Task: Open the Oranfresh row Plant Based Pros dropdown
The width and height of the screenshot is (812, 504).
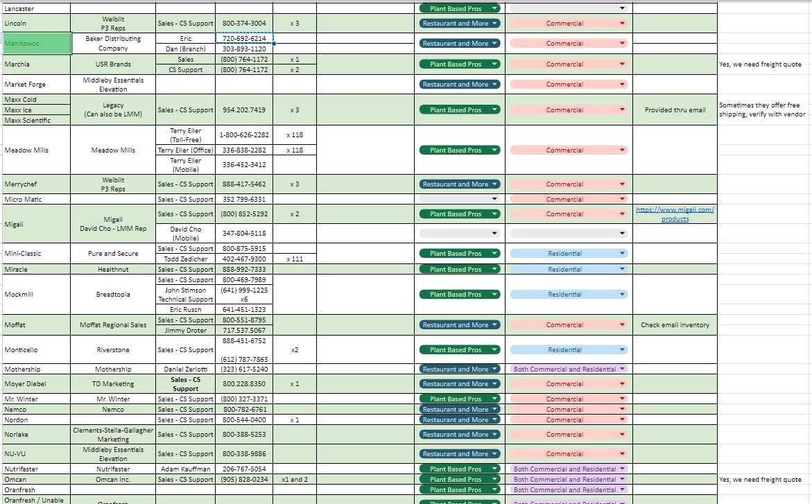Action: tap(459, 489)
